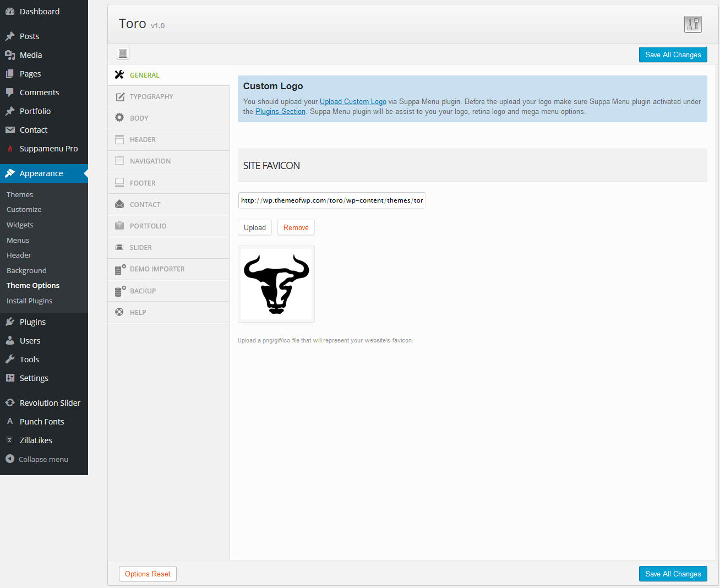
Task: Click the Dashboard gauge icon
Action: click(10, 12)
